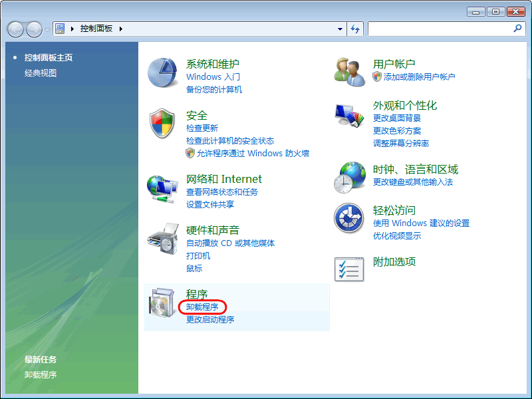This screenshot has width=532, height=399.
Task: Switch to 经典视图 in the sidebar
Action: [x=41, y=73]
